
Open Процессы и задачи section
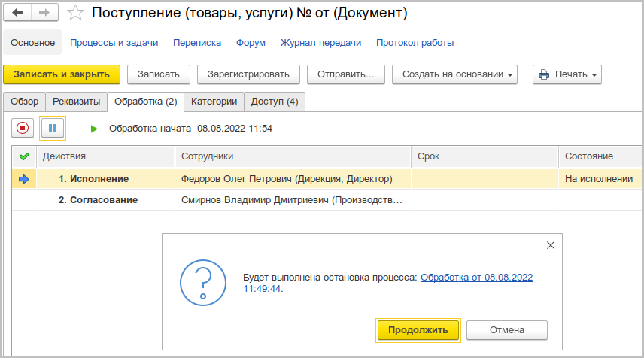coord(114,43)
